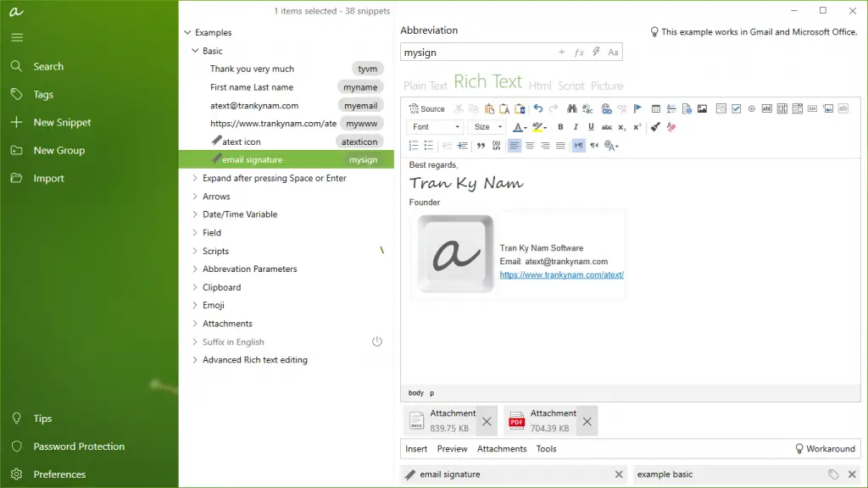Open Find with binoculars icon
The height and width of the screenshot is (488, 868).
572,109
